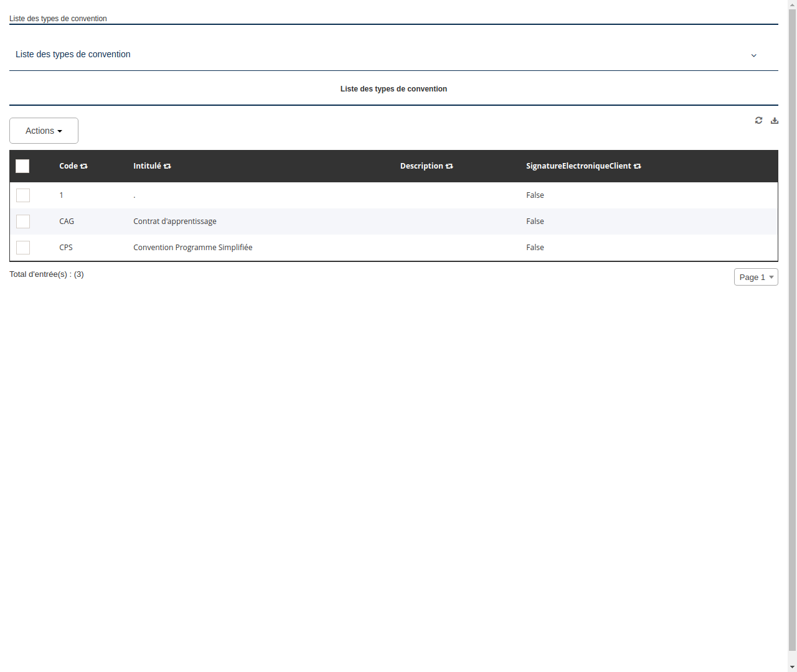Screen dimensions: 797x672
Task: Open the Contrat d'apprentissage entry
Action: [175, 221]
